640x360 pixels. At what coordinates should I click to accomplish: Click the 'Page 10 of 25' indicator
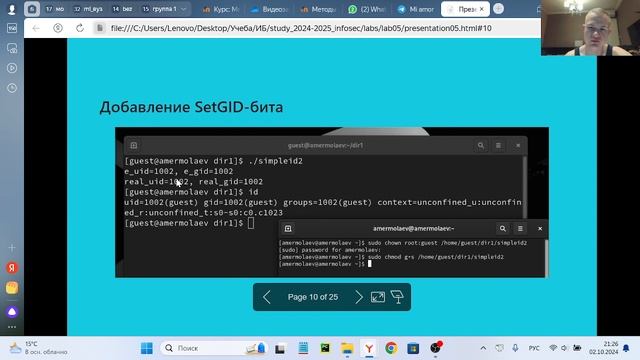click(313, 297)
